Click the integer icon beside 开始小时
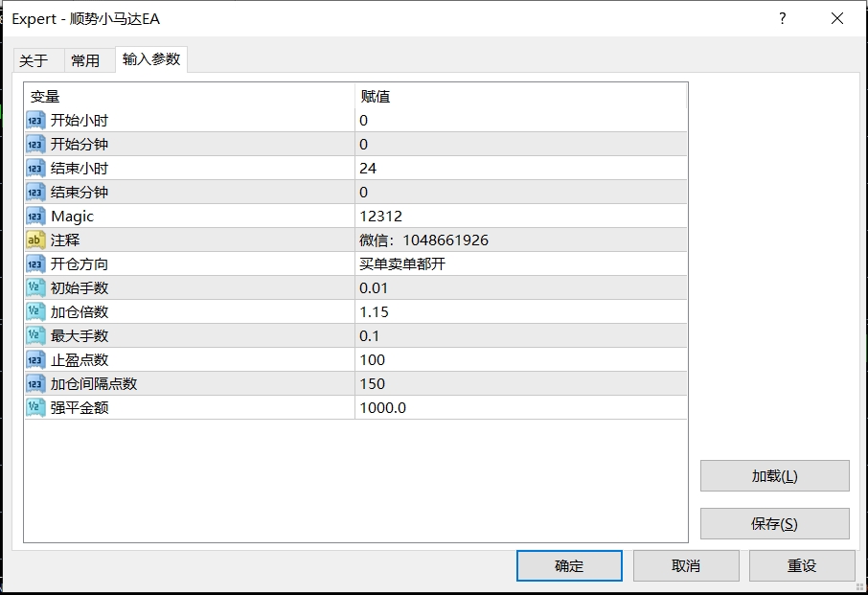The height and width of the screenshot is (595, 868). tap(35, 120)
